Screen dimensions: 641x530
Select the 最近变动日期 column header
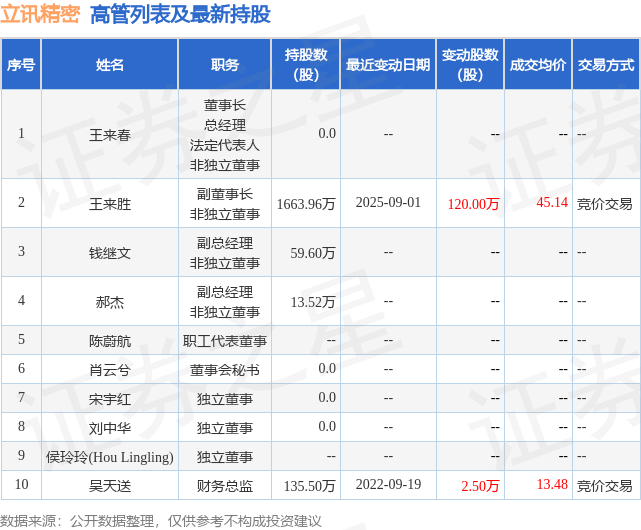coord(388,65)
